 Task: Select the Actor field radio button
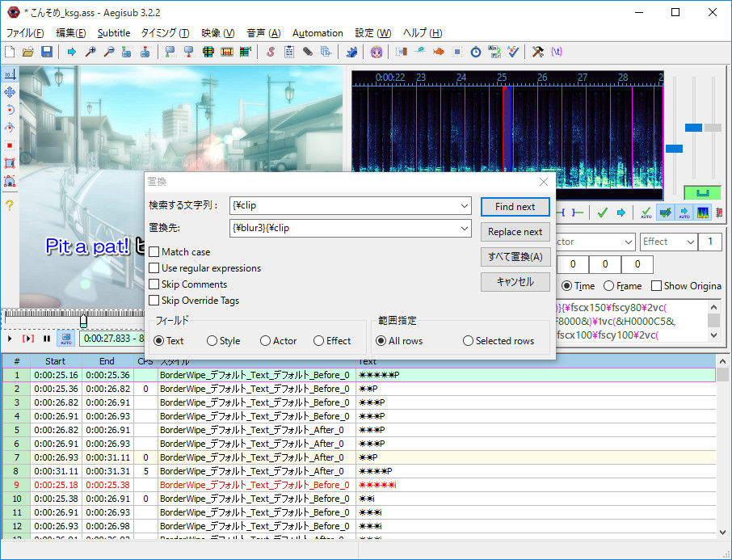265,341
